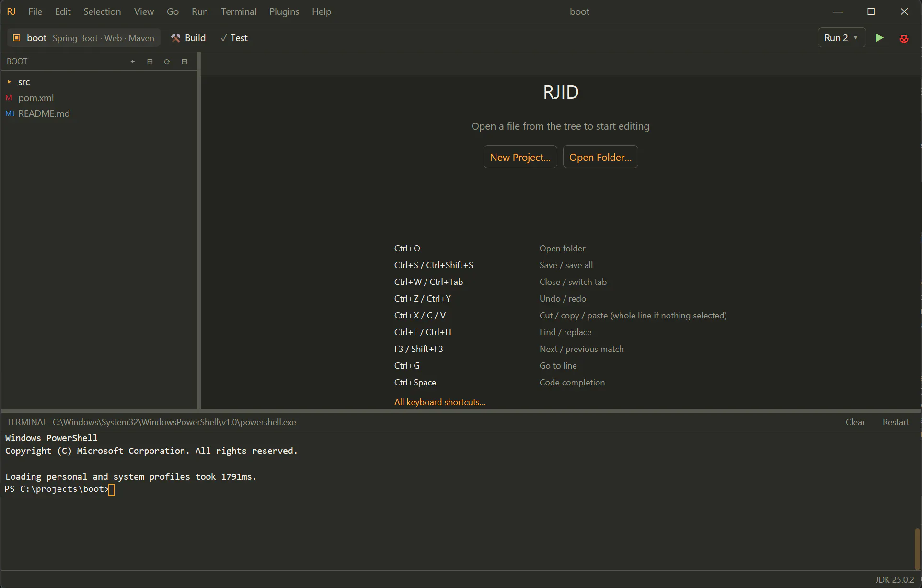Maximize the boot window

871,11
